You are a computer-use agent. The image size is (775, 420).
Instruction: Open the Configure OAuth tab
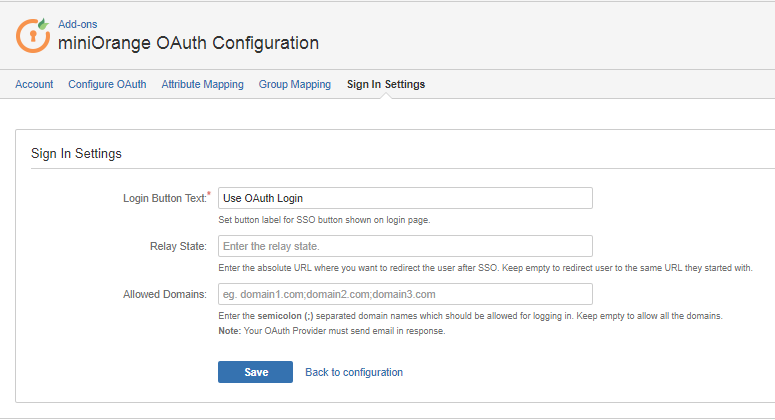coord(107,84)
